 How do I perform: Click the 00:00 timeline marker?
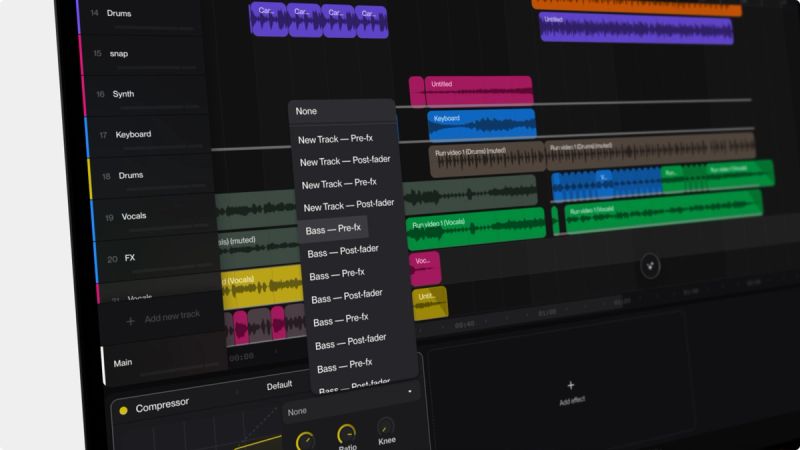coord(241,357)
